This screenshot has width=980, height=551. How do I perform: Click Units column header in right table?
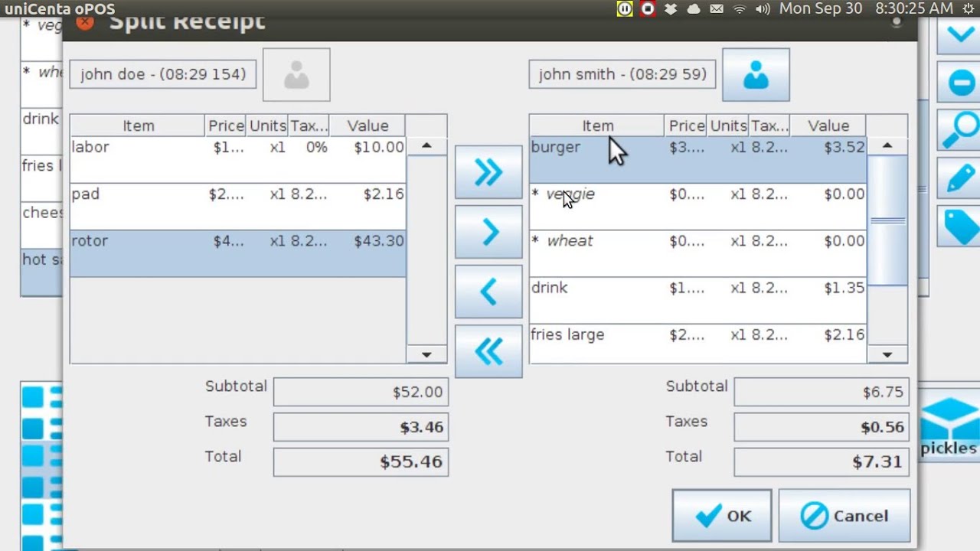click(727, 126)
